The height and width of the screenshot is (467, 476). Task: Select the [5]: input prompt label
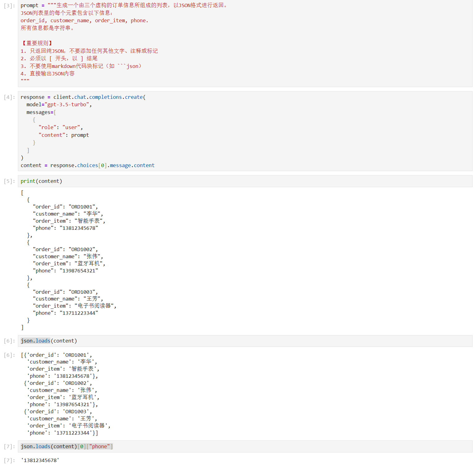[x=9, y=181]
